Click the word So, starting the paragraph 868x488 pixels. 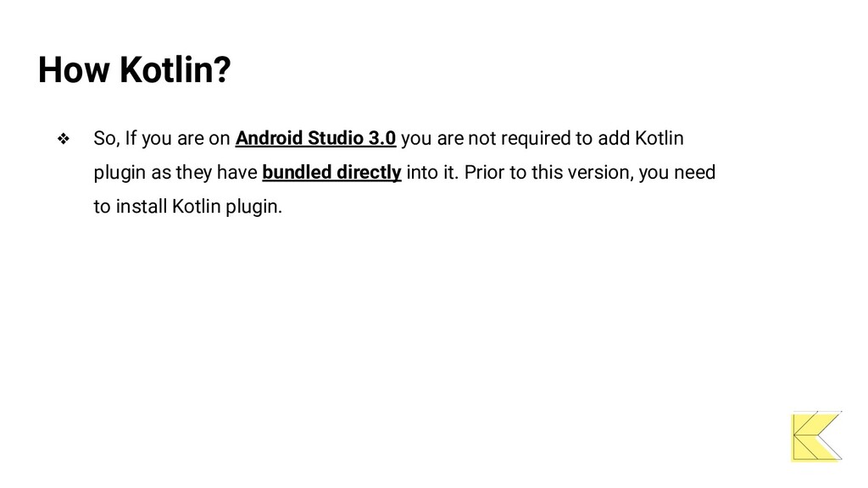106,138
